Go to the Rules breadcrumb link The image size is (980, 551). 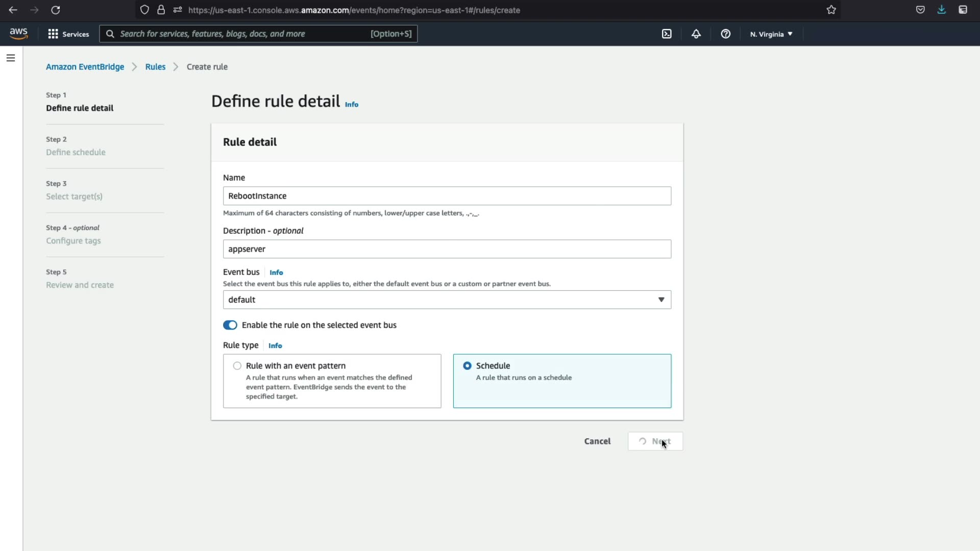[x=155, y=67]
